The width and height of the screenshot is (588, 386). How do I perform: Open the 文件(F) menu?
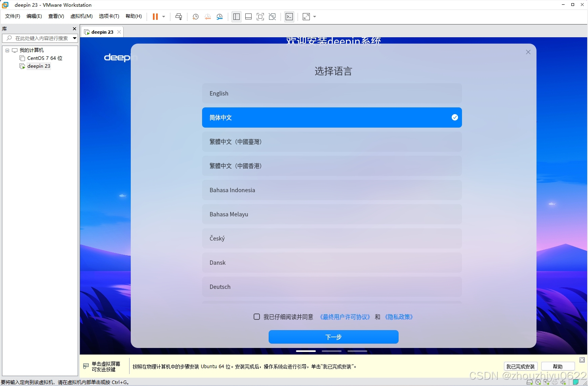click(x=13, y=16)
